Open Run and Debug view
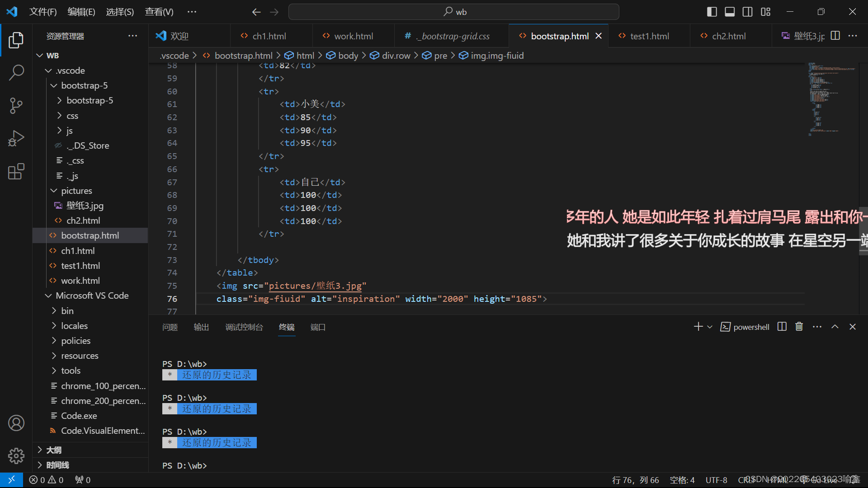This screenshot has height=488, width=868. click(x=16, y=139)
